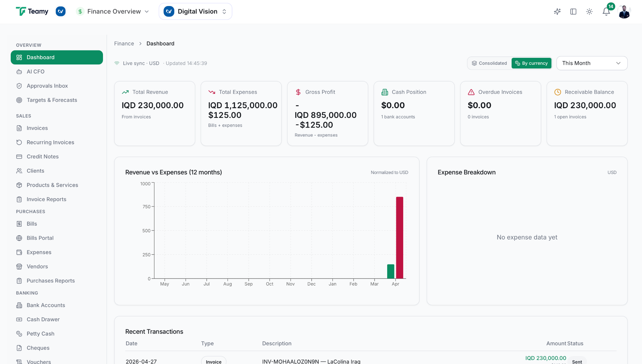Click the Credit Notes card icon

tap(19, 157)
